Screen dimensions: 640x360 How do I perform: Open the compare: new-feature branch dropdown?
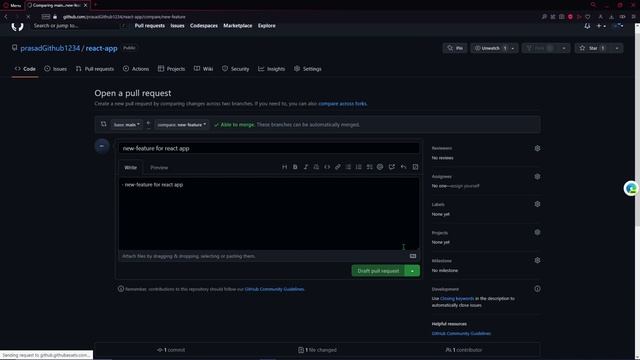(182, 124)
